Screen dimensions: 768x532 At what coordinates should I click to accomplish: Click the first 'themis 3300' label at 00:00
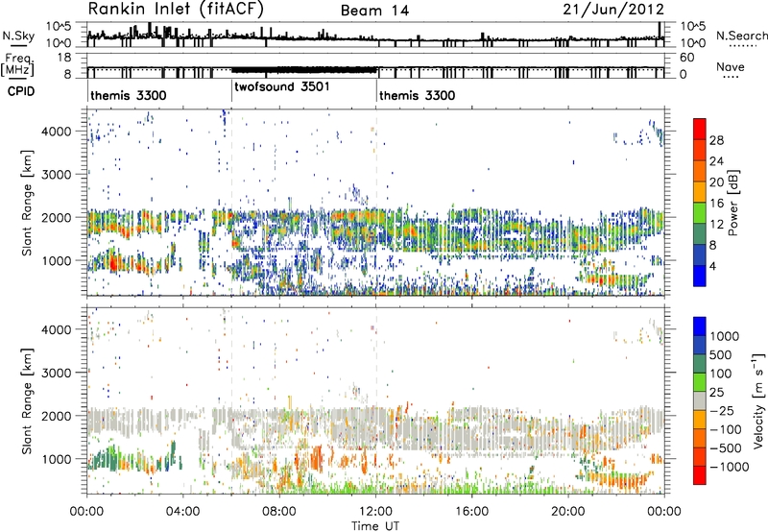(129, 95)
